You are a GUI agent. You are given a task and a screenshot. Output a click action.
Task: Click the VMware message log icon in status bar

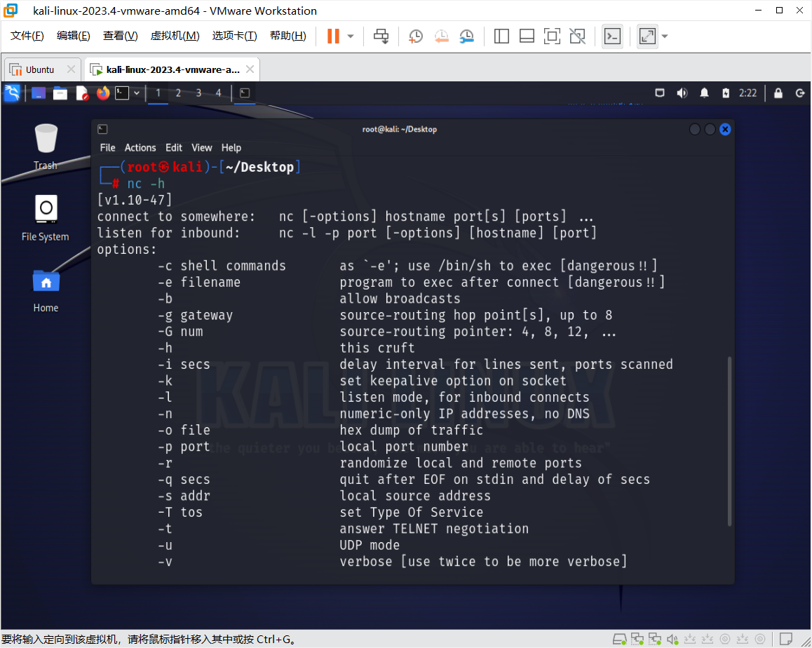pos(785,639)
